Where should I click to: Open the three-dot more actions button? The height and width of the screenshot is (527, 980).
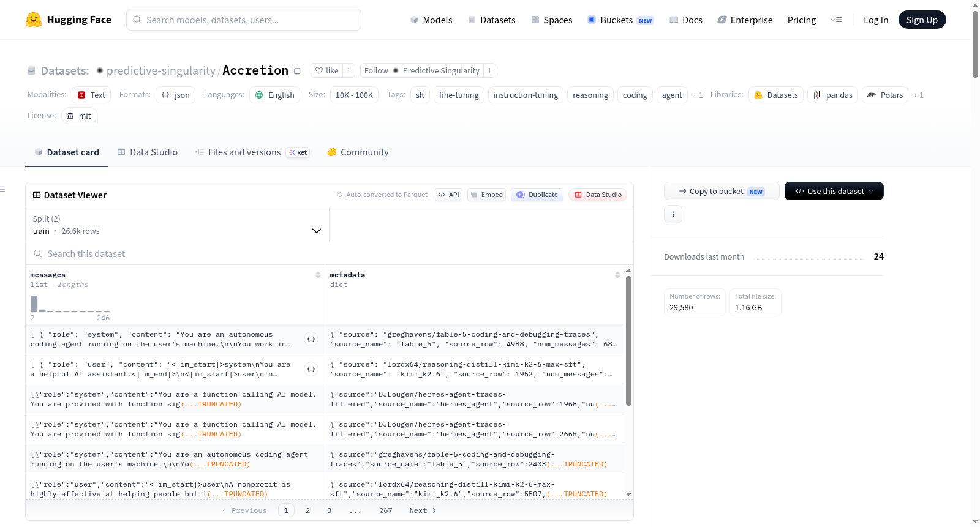click(x=673, y=214)
